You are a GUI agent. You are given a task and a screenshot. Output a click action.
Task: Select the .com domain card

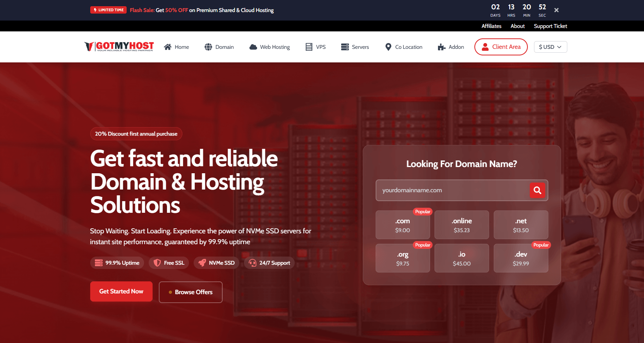click(403, 225)
